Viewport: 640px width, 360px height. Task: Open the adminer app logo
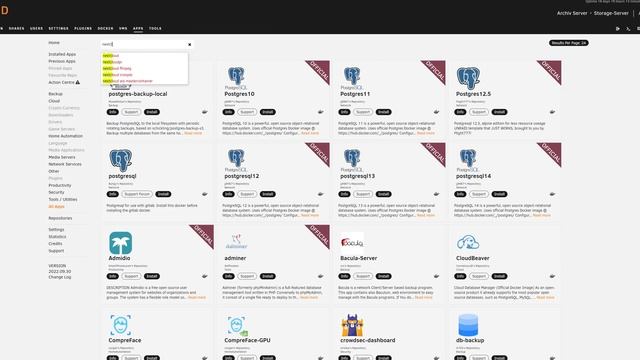[x=236, y=242]
